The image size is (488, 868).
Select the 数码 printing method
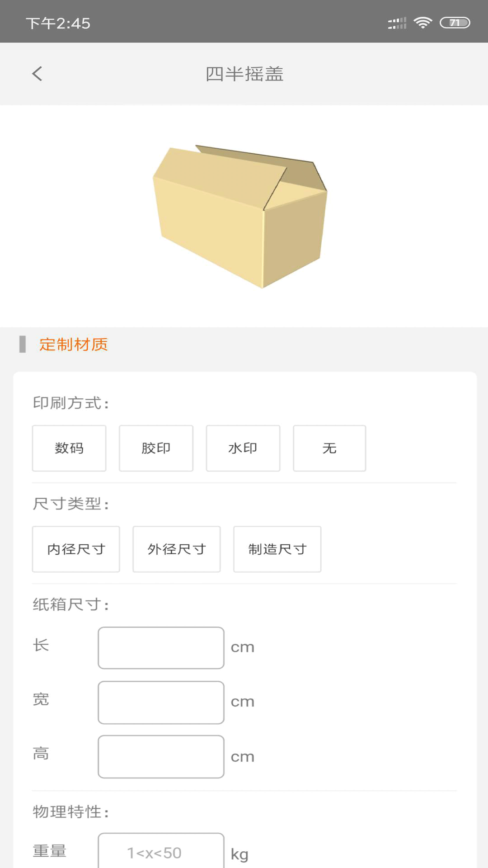(x=69, y=448)
